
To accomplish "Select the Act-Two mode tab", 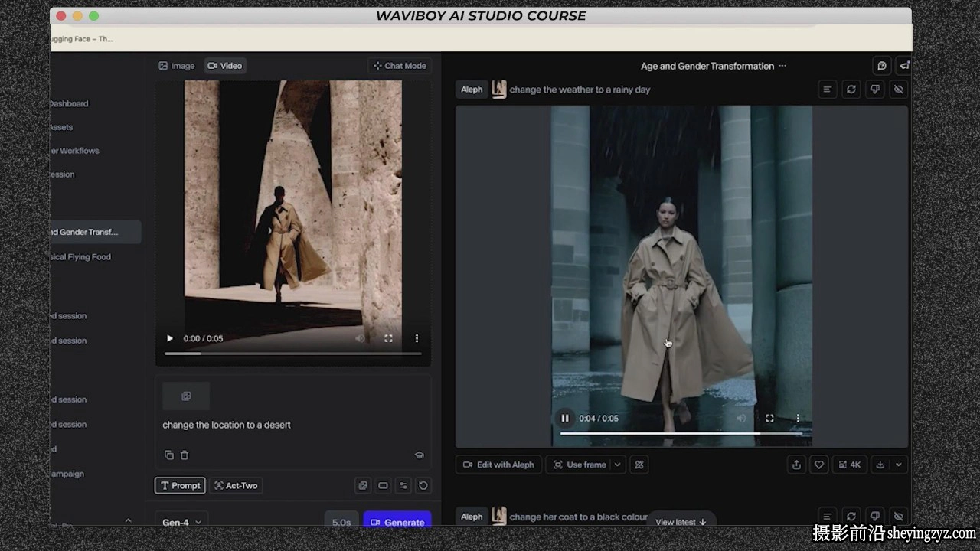I will coord(236,485).
